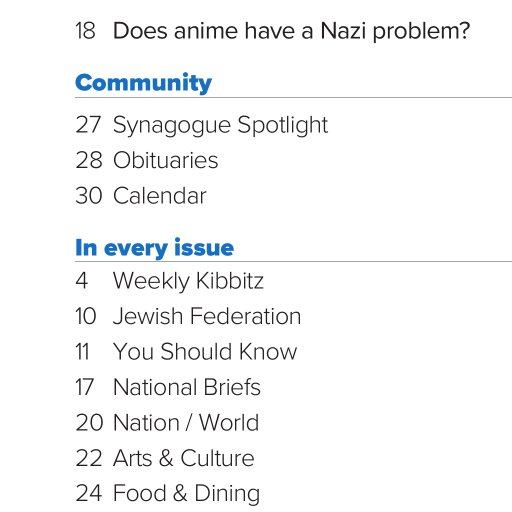The width and height of the screenshot is (512, 512).
Task: Click page number 27
Action: 88,125
